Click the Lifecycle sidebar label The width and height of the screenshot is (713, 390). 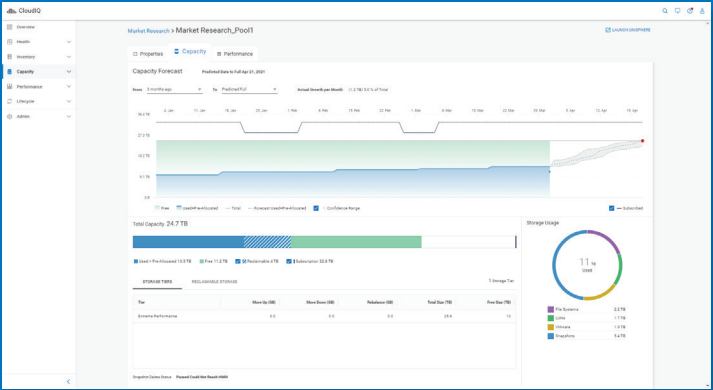[x=25, y=101]
